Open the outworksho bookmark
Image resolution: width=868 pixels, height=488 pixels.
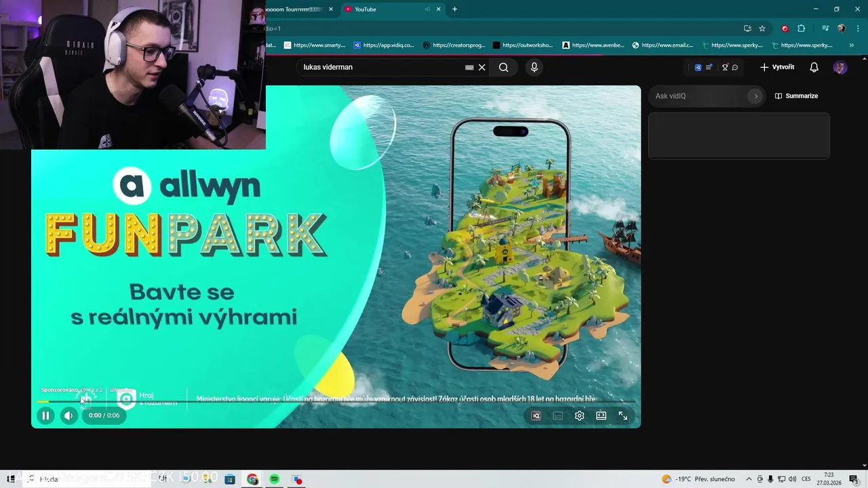(x=523, y=45)
